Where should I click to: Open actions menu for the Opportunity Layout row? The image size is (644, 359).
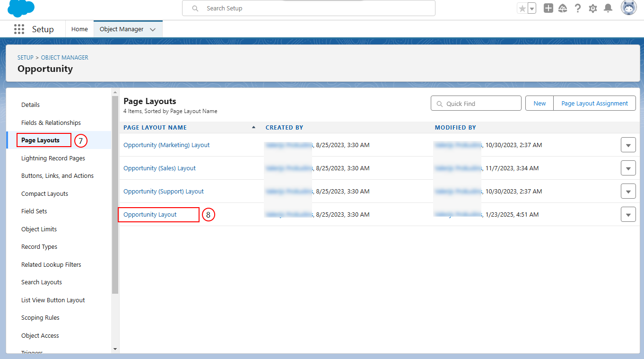628,215
